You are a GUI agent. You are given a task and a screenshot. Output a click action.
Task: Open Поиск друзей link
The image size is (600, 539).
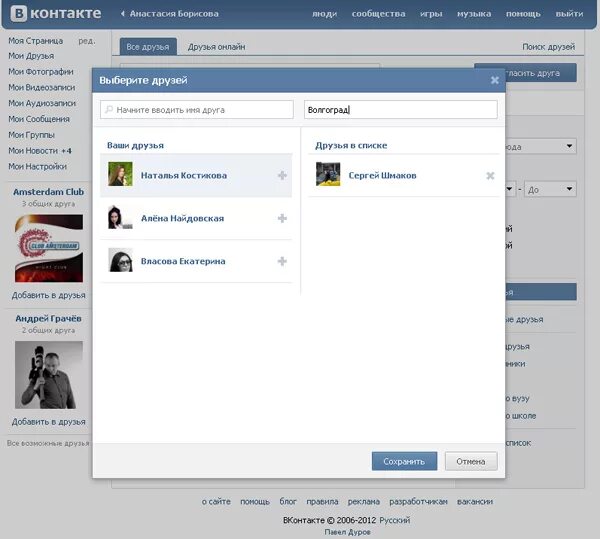point(548,47)
